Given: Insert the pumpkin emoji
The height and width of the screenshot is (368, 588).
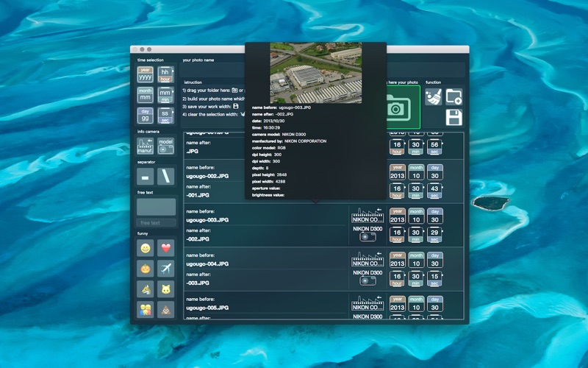Looking at the screenshot, I should coord(146,269).
